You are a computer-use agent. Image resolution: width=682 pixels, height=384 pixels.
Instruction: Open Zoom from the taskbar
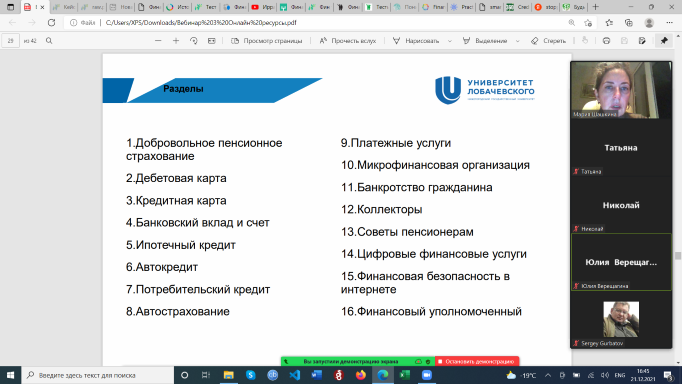[x=427, y=375]
